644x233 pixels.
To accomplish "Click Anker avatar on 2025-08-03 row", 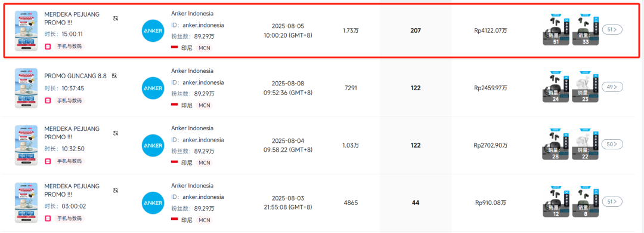I will (x=153, y=203).
